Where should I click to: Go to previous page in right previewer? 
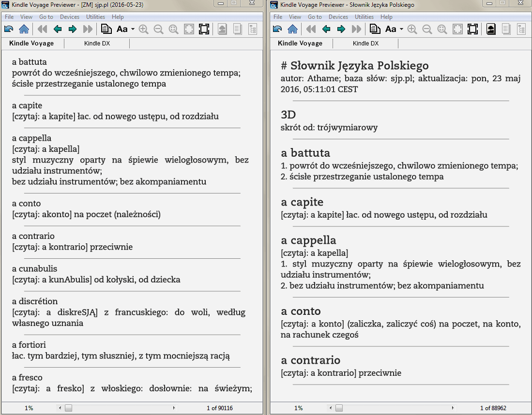point(326,29)
